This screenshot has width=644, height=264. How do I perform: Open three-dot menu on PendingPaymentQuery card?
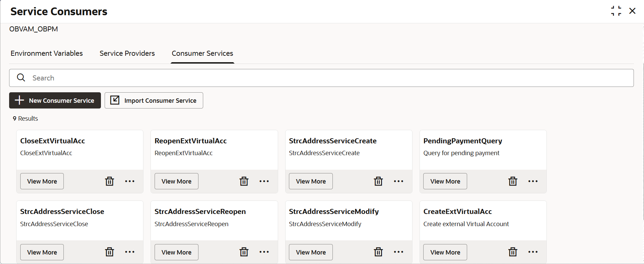pos(533,181)
